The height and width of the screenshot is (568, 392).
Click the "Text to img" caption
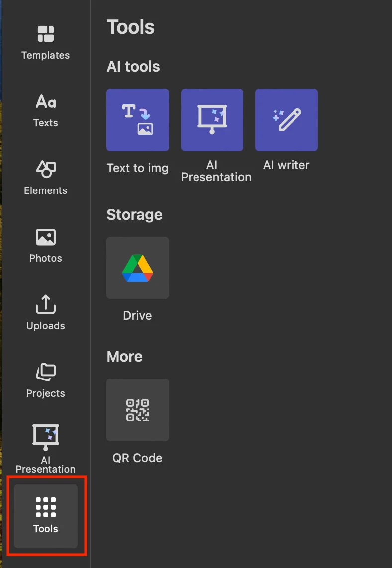138,168
